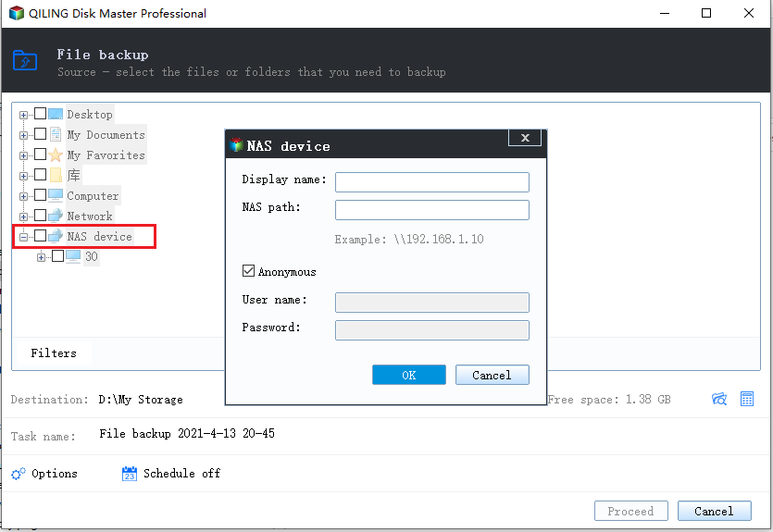Screen dimensions: 773x532
Task: Click the library folder icon next to 库
Action: (x=56, y=175)
